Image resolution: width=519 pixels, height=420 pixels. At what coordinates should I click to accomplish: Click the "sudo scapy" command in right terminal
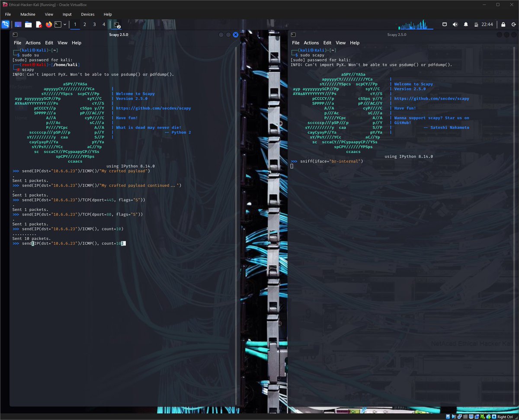click(x=312, y=55)
